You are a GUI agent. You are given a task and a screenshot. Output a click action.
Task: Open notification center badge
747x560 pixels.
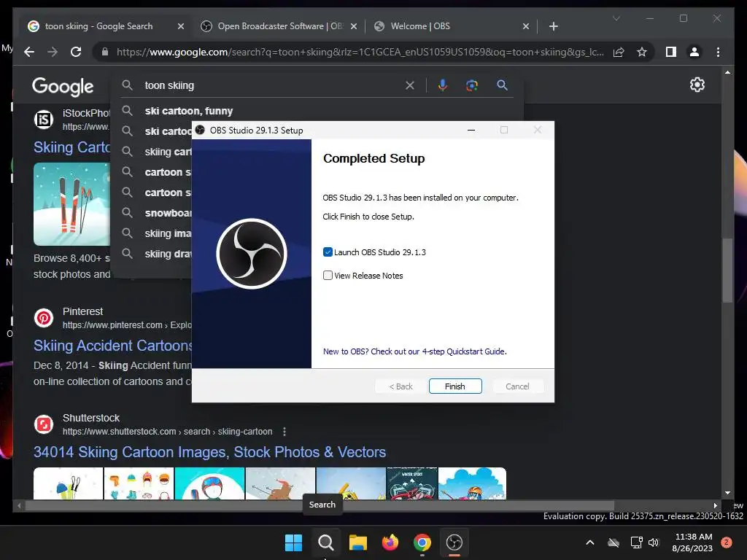coord(727,542)
